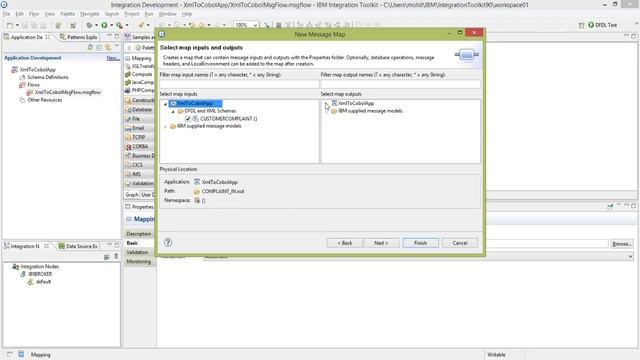Screen dimensions: 640x360
Task: Open the Project menu
Action: click(131, 14)
